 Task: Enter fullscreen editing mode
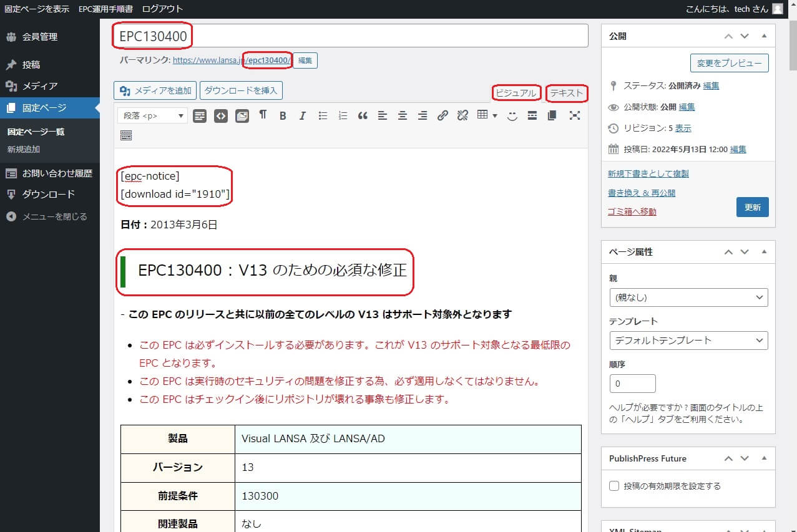click(x=575, y=115)
